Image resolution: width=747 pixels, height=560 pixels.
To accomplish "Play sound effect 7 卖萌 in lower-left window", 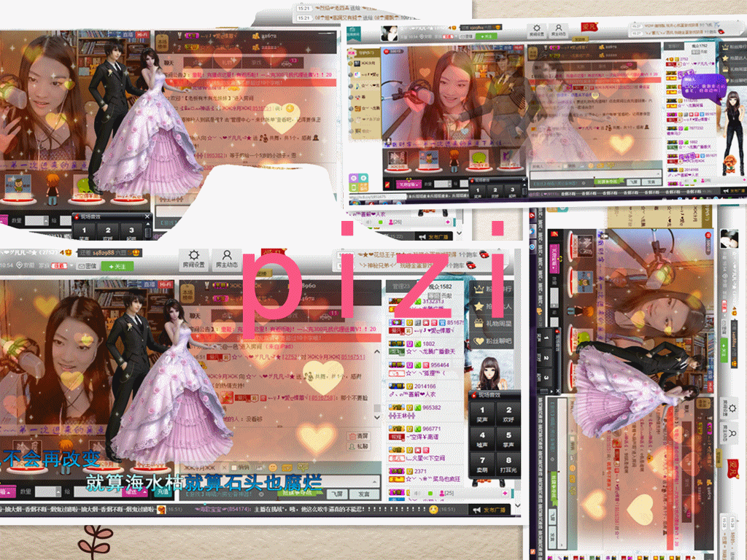I will [x=482, y=464].
